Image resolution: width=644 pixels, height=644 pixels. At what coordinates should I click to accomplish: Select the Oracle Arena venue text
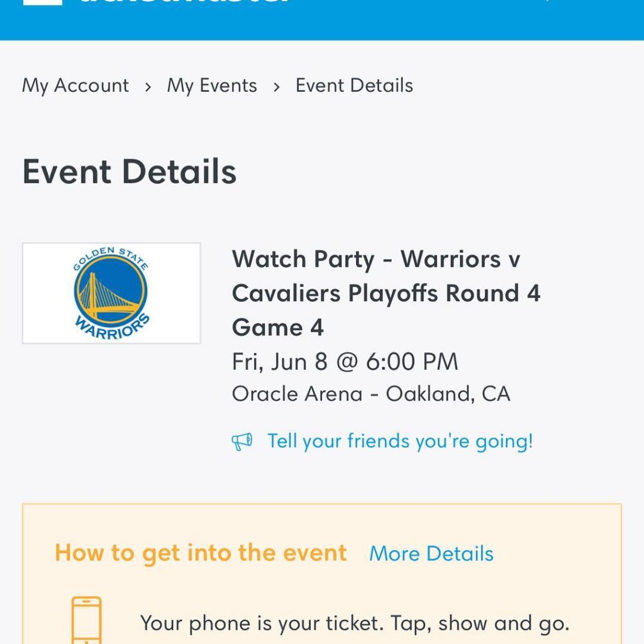coord(371,394)
